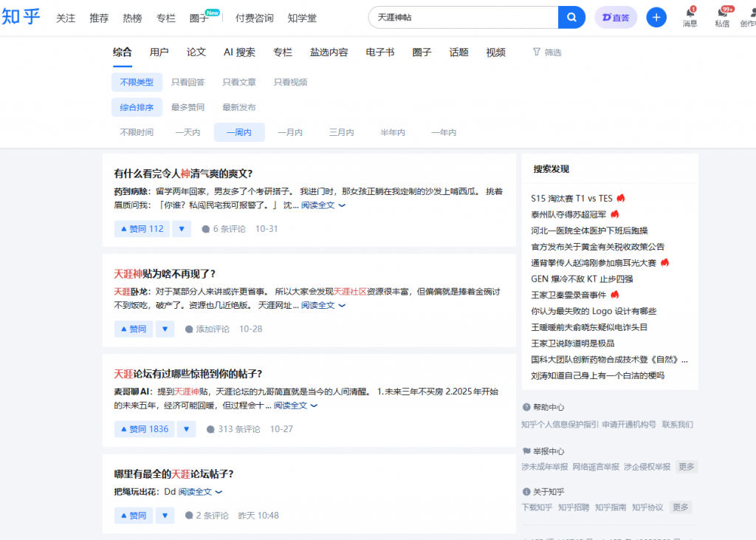Click the comment bubble icon on 313 条评论
Viewport: 756px width, 540px height.
coord(212,428)
